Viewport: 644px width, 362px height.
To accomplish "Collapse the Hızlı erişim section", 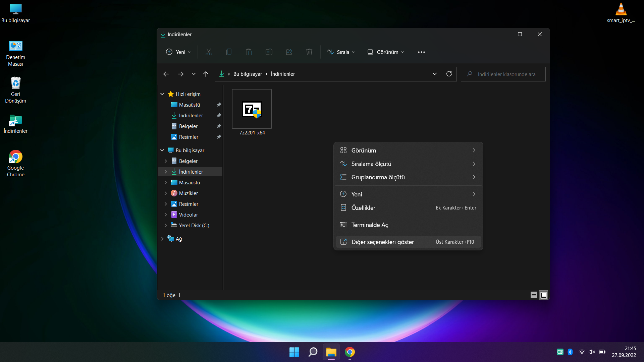I will [162, 94].
